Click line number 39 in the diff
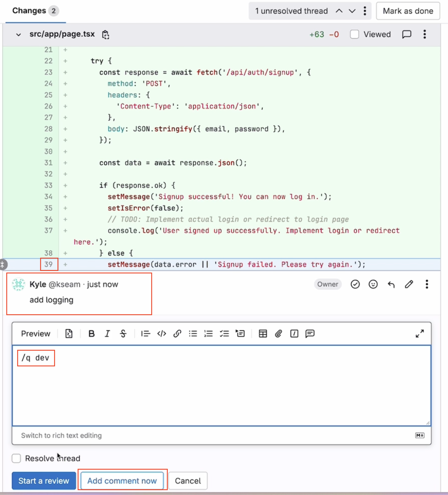448x495 pixels. (x=48, y=264)
